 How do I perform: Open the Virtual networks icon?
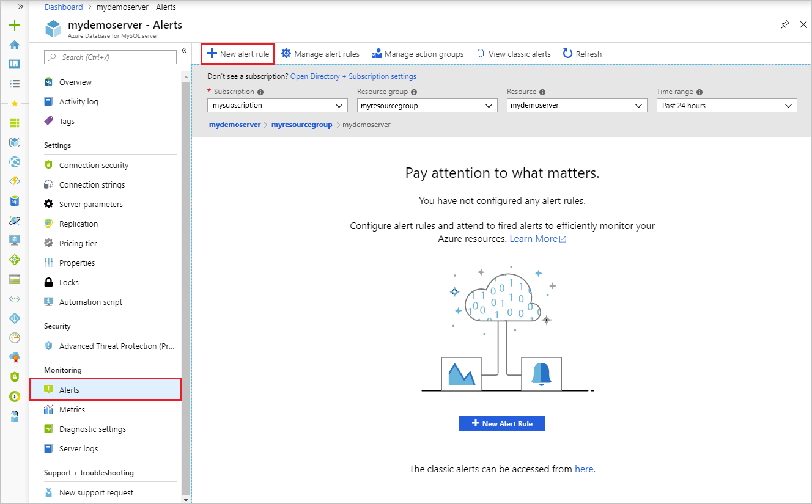pos(15,299)
